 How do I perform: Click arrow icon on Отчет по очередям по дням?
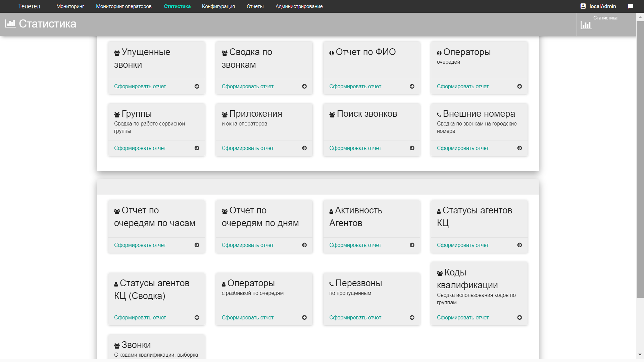[304, 245]
